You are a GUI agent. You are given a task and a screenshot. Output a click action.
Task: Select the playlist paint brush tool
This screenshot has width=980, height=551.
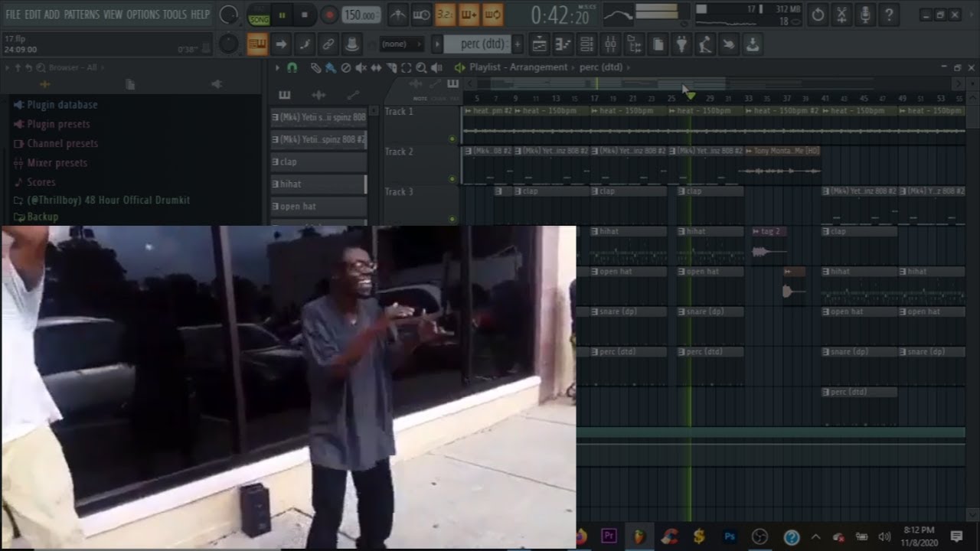point(330,67)
